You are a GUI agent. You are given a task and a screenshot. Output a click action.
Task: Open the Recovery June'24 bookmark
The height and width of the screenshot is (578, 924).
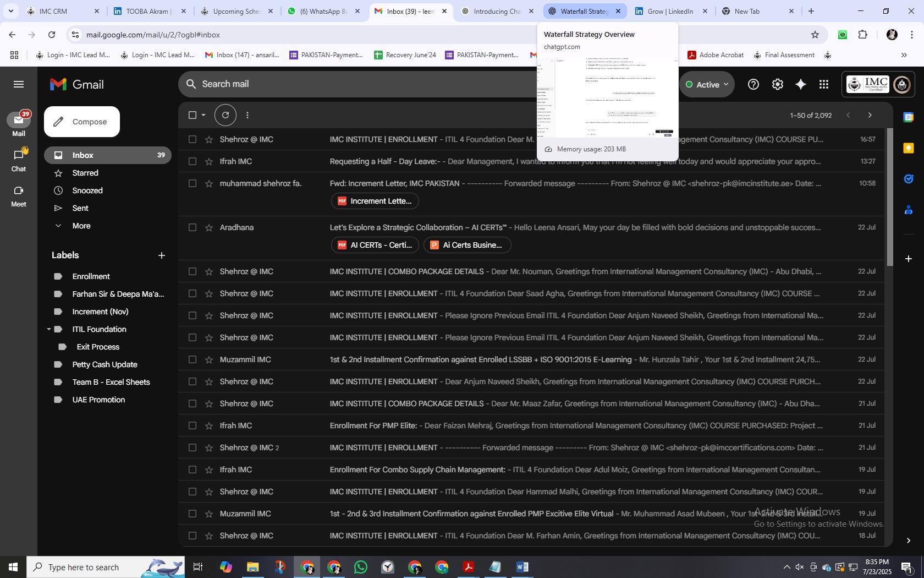(x=405, y=55)
